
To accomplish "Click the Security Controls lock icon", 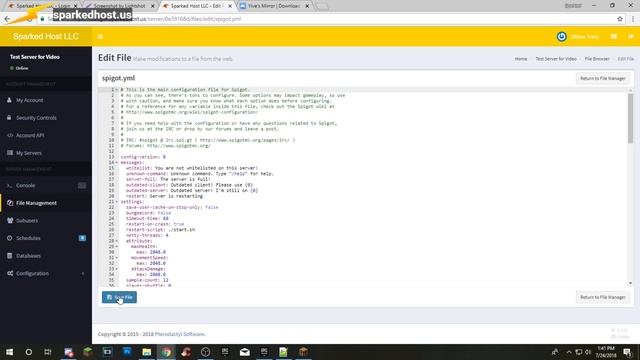I will coord(9,118).
